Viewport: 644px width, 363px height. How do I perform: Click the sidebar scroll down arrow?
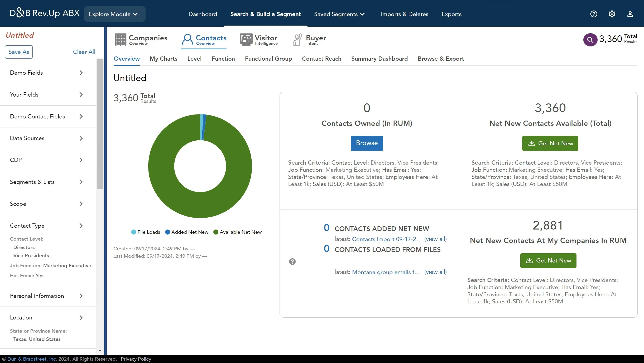coord(100,351)
